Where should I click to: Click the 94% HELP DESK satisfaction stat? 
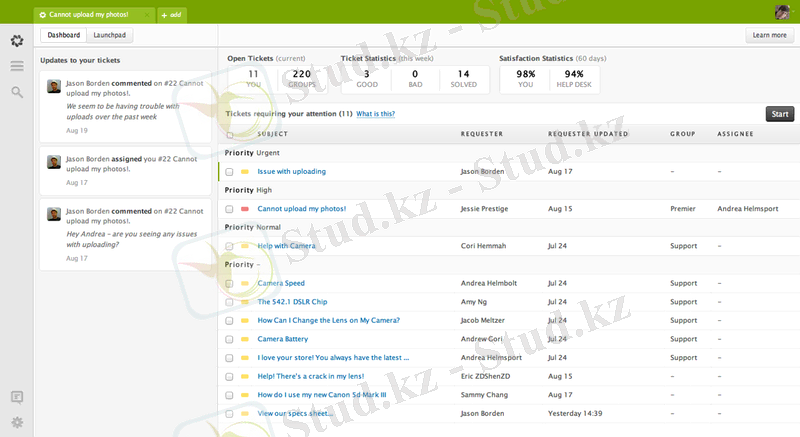pyautogui.click(x=574, y=79)
